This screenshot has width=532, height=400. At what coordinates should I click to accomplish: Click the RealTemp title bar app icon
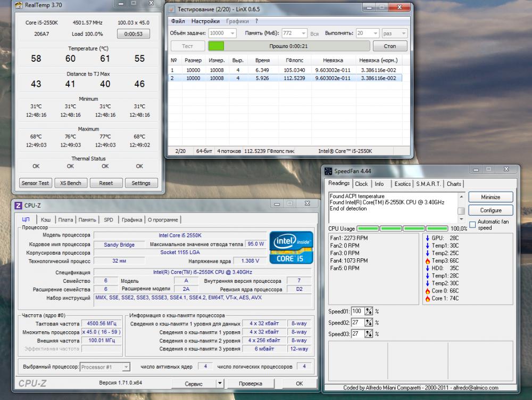(x=19, y=5)
